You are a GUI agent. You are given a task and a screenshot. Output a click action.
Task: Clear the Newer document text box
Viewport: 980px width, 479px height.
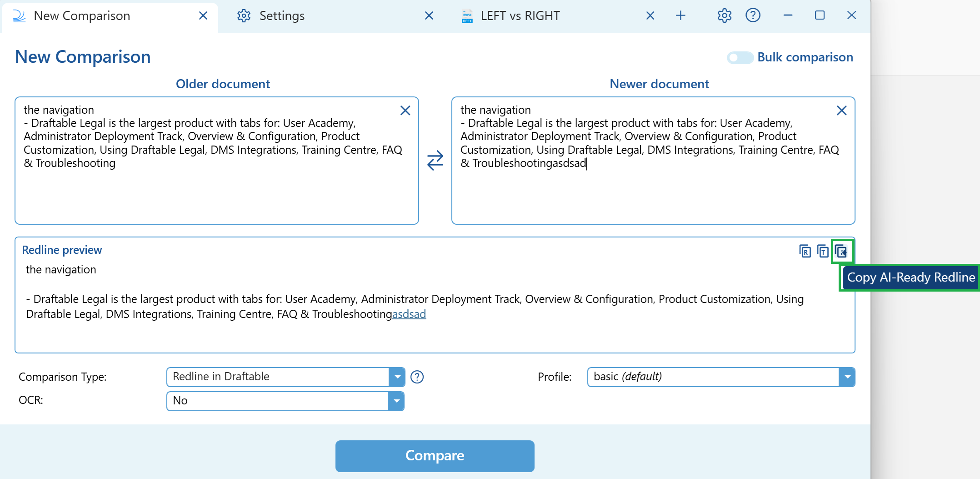(x=841, y=111)
